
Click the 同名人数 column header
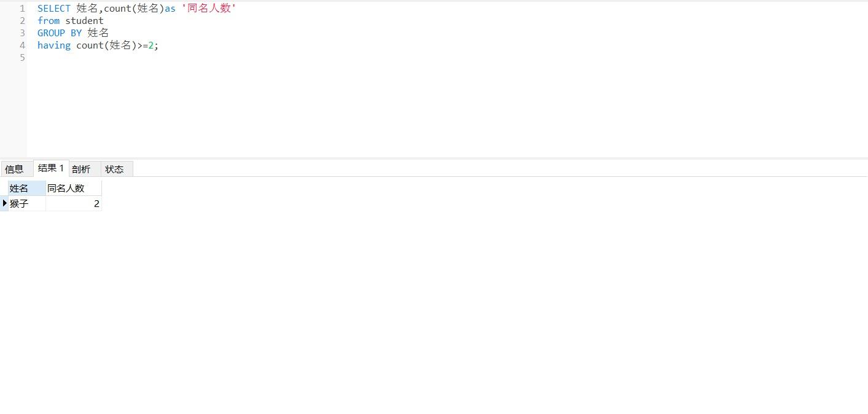(x=74, y=189)
